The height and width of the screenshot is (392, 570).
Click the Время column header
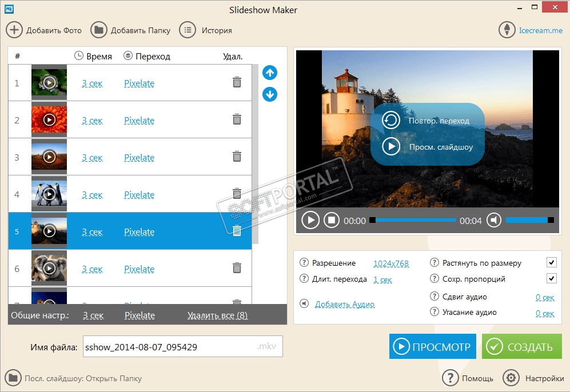pyautogui.click(x=93, y=56)
